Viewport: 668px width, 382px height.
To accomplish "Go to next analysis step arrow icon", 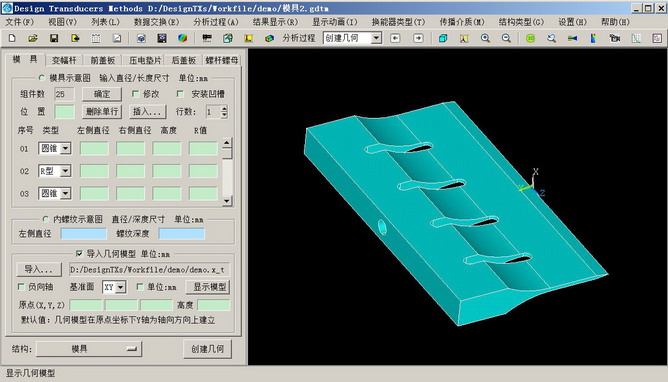I will (x=418, y=38).
